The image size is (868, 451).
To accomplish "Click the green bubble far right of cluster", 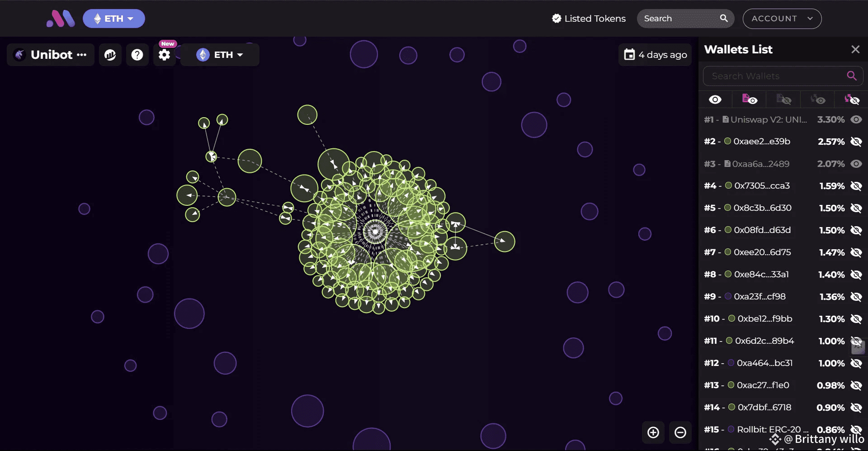I will coord(505,242).
